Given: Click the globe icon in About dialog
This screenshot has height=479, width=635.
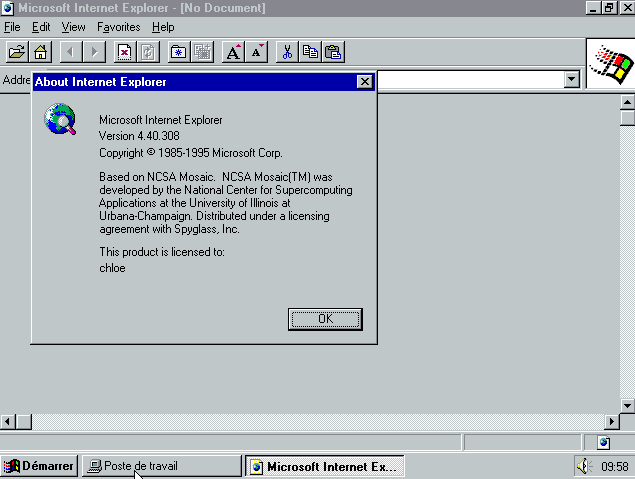Looking at the screenshot, I should coord(60,119).
